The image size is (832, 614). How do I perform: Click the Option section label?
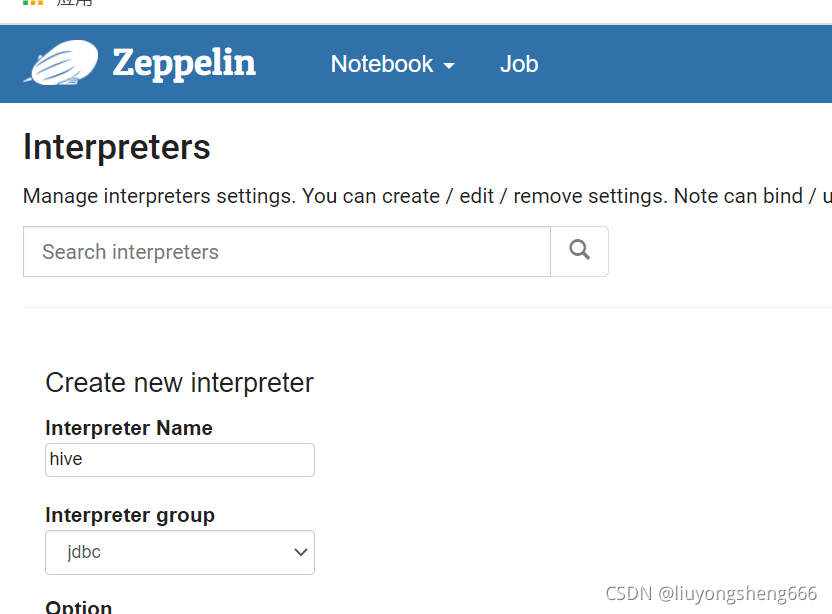click(77, 605)
